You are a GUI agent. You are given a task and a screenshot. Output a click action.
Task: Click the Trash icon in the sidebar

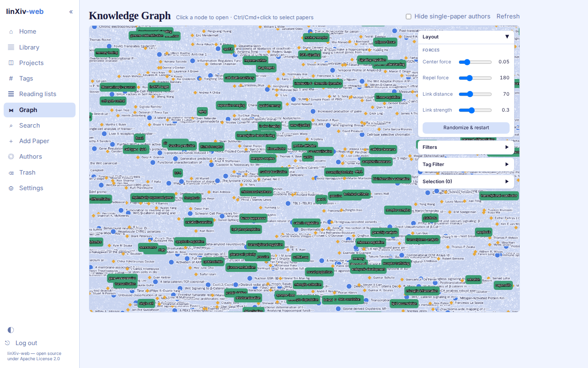pyautogui.click(x=11, y=173)
